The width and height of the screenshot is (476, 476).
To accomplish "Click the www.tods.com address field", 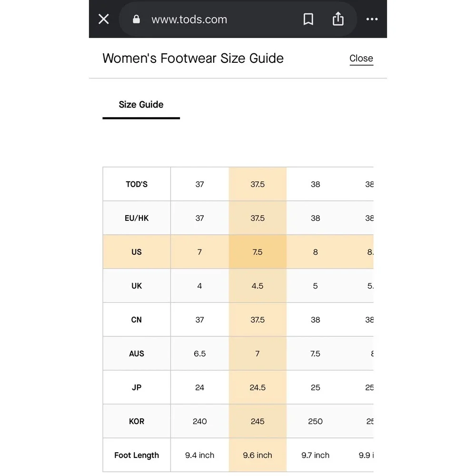I will (x=238, y=19).
